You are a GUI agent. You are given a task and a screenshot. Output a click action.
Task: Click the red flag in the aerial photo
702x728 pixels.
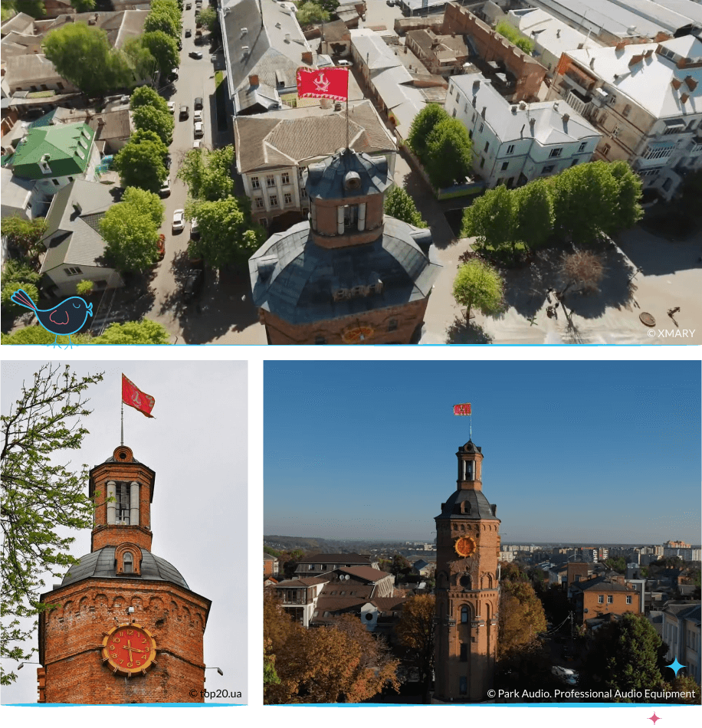(x=323, y=84)
